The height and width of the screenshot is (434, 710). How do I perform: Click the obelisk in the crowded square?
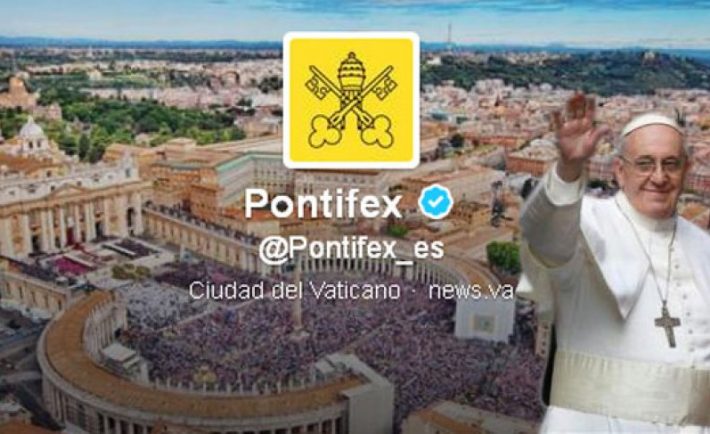click(x=297, y=297)
